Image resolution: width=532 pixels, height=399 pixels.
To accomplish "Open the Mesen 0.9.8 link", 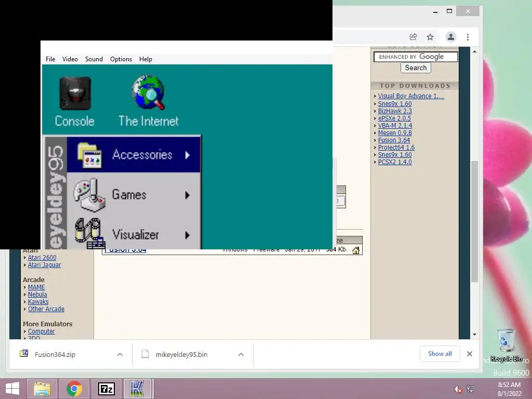I will coord(395,132).
